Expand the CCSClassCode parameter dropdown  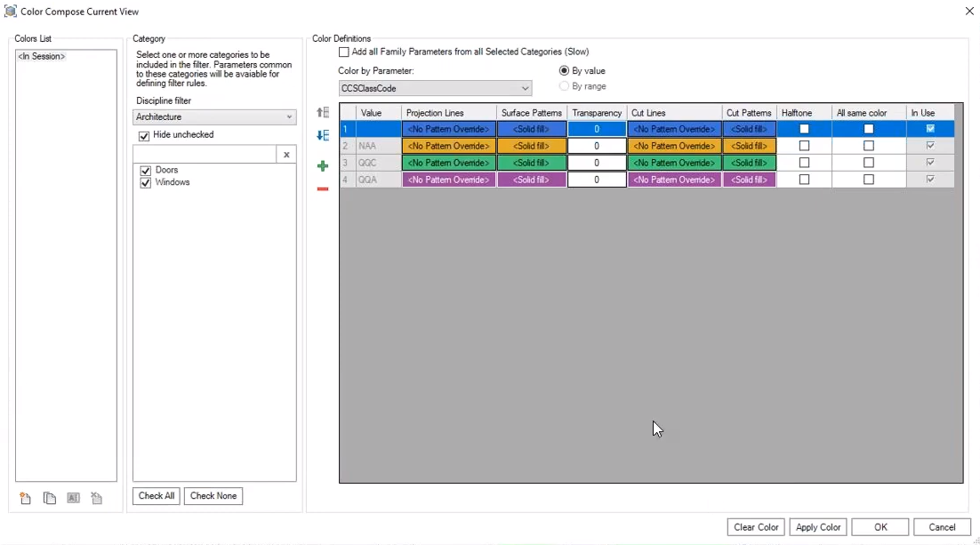(x=435, y=89)
